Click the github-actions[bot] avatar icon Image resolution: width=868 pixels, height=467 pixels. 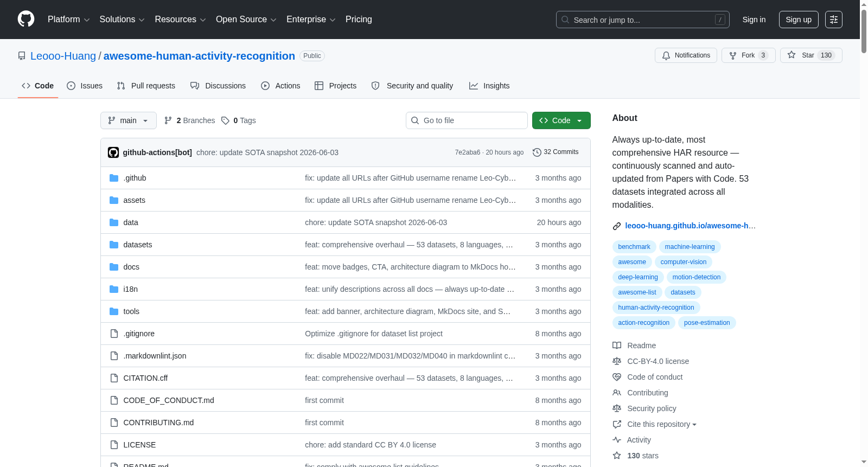113,152
